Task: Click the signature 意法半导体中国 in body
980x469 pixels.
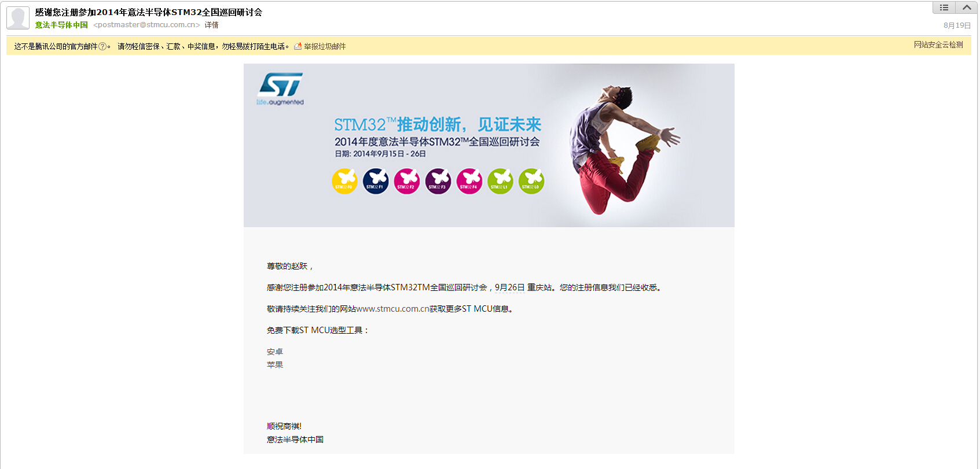Action: [x=295, y=440]
